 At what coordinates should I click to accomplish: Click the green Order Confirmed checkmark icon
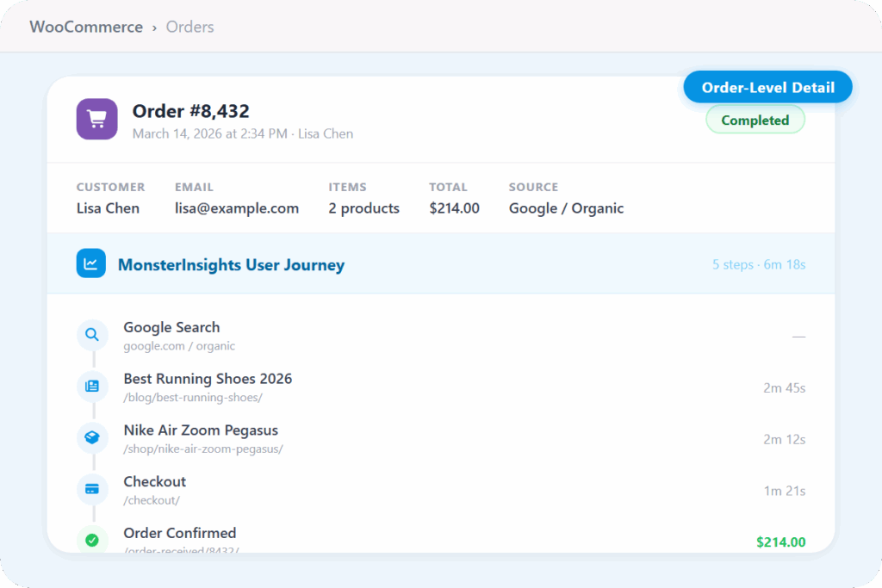(92, 540)
